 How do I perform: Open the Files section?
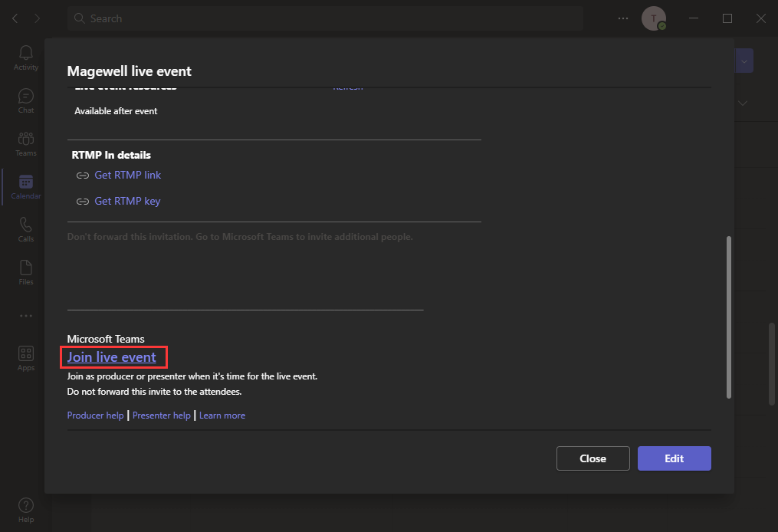pos(26,273)
